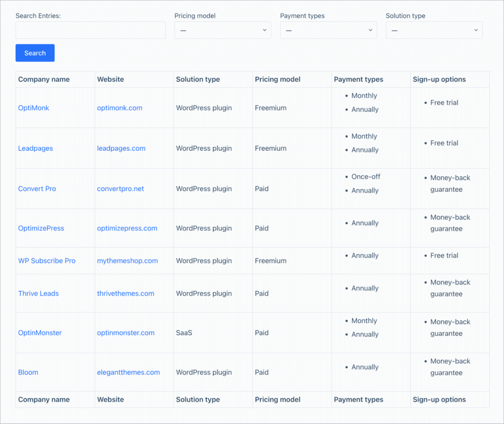Click Free trial in WP Subscribe Pro row
504x424 pixels.
[444, 256]
